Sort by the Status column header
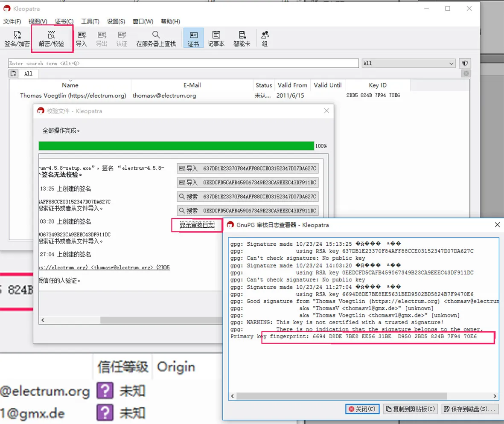 pyautogui.click(x=264, y=85)
